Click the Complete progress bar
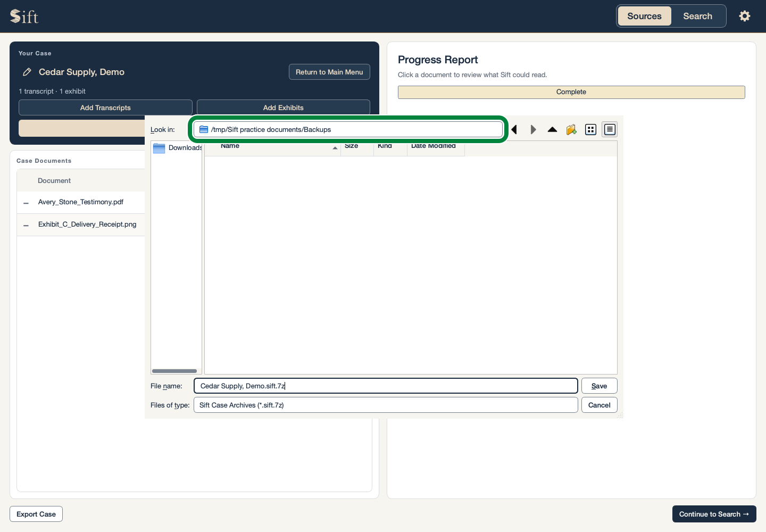The width and height of the screenshot is (766, 532). pyautogui.click(x=571, y=92)
